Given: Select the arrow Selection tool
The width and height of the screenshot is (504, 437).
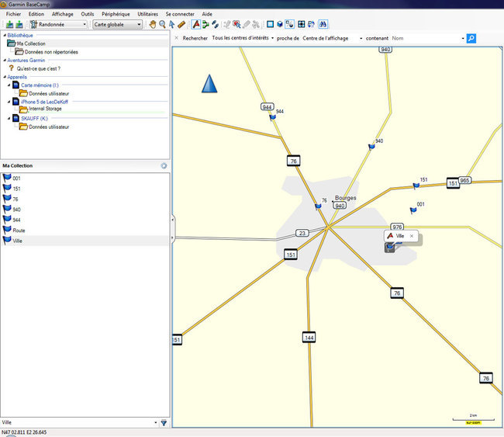Looking at the screenshot, I should [x=171, y=24].
